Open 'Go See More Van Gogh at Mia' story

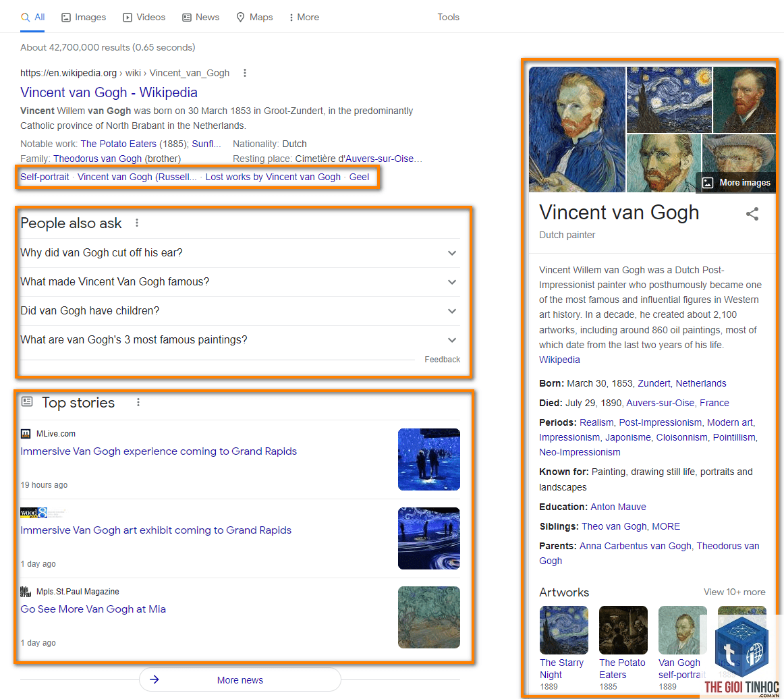tap(93, 609)
